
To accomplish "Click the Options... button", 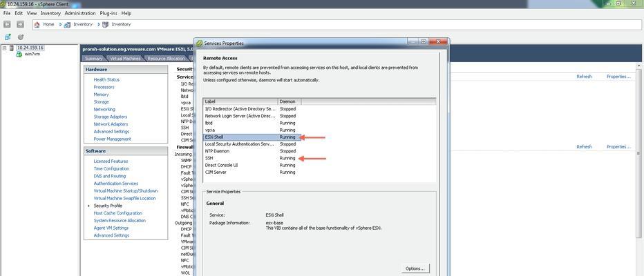I will pos(415,268).
